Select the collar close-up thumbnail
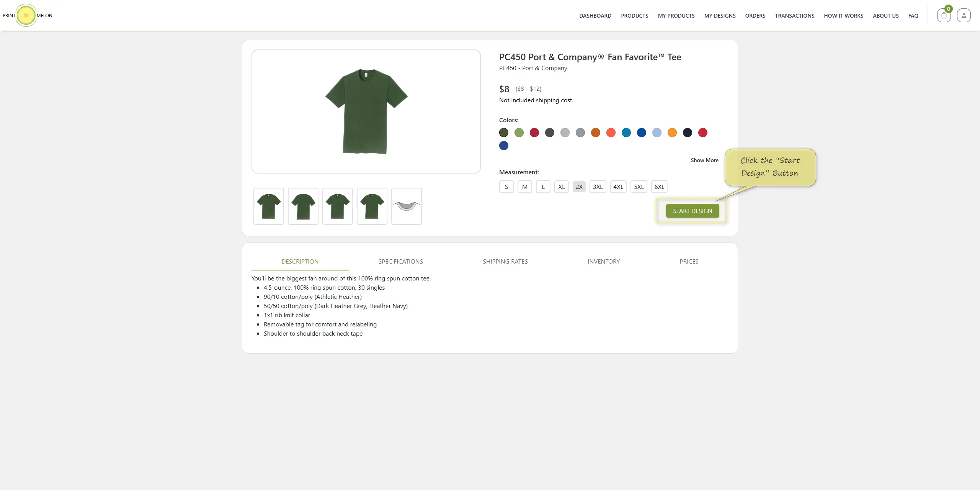Screen dimensions: 980x490 pos(406,206)
